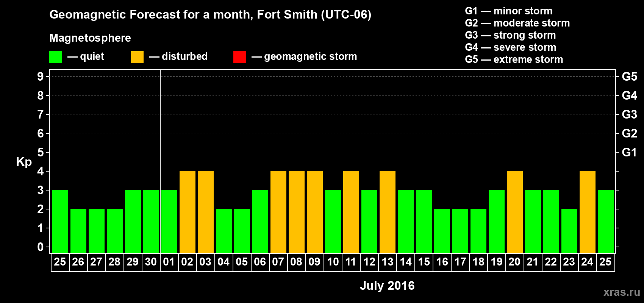Click the orange bar for July 02
644x303 pixels.
(188, 212)
